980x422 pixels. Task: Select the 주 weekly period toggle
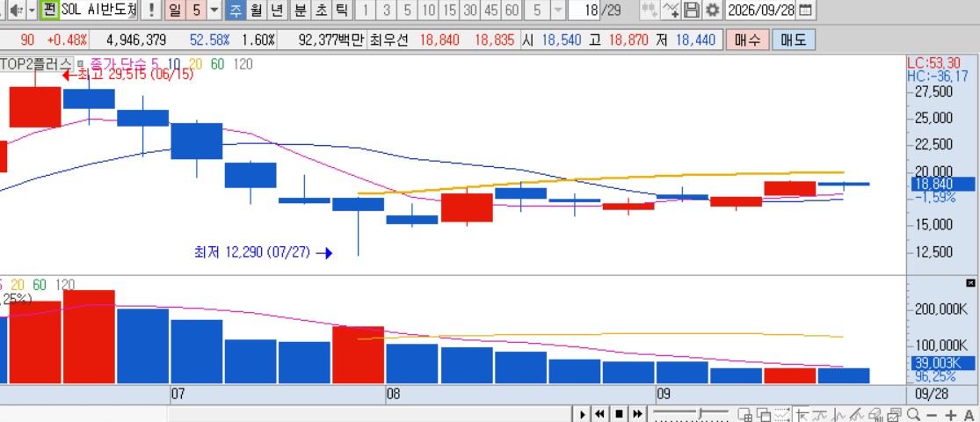point(235,10)
